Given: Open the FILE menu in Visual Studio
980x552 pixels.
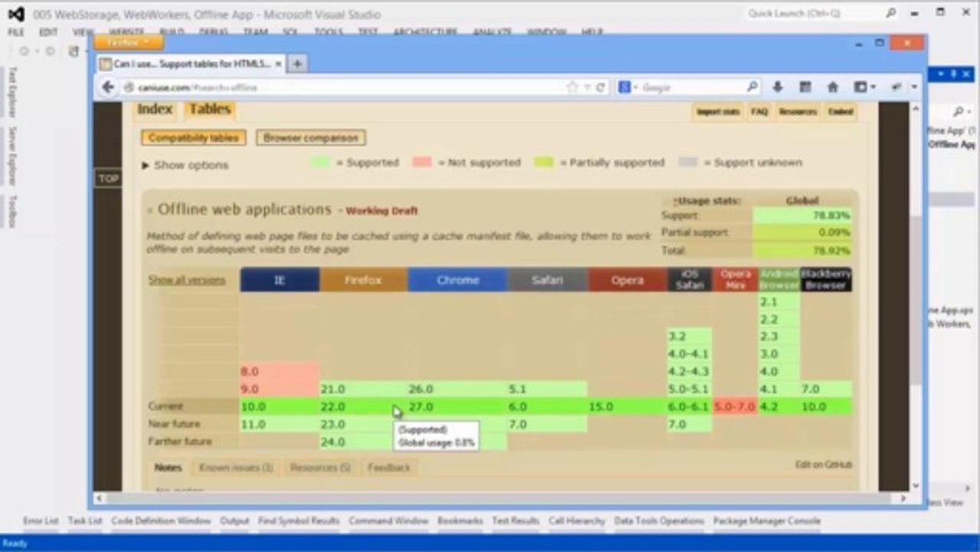Looking at the screenshot, I should tap(15, 32).
